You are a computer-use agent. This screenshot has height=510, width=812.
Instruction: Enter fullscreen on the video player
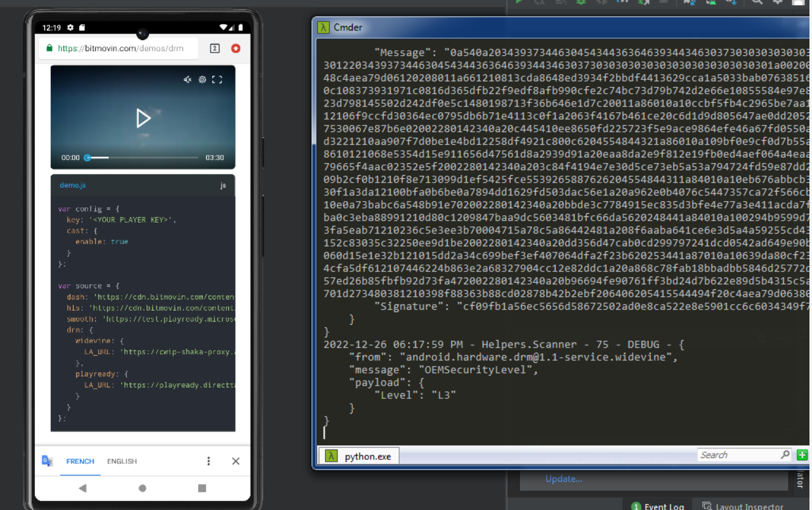217,79
